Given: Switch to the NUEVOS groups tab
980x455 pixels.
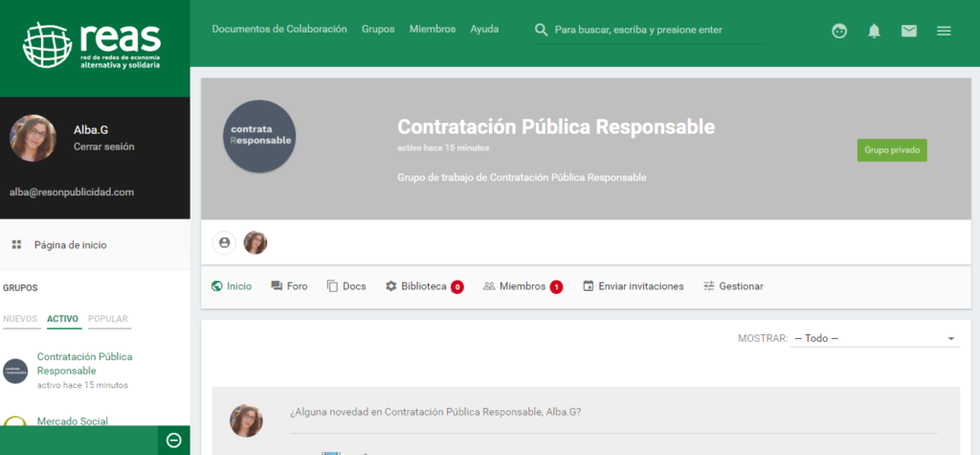Looking at the screenshot, I should coord(20,319).
